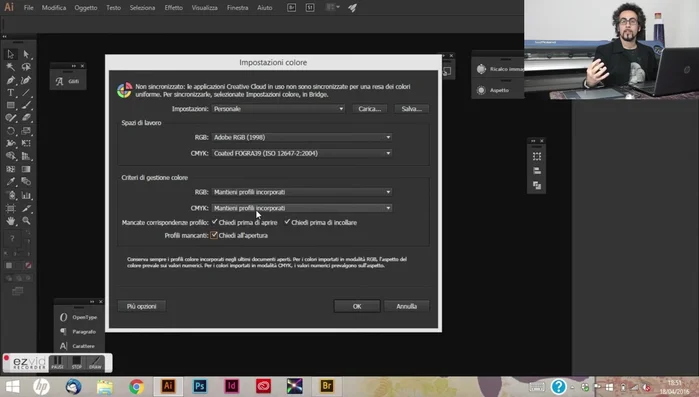Image resolution: width=699 pixels, height=397 pixels.
Task: Open the Glifi panel
Action: pos(68,81)
